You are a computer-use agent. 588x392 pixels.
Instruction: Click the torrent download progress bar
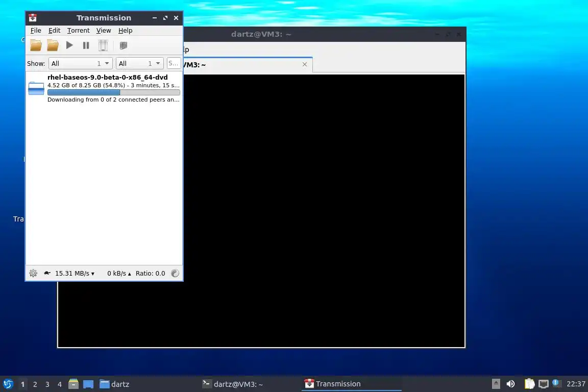click(114, 92)
